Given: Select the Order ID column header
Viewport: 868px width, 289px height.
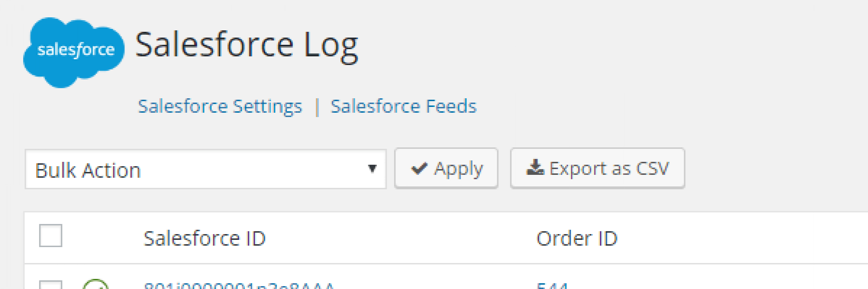Looking at the screenshot, I should [577, 237].
